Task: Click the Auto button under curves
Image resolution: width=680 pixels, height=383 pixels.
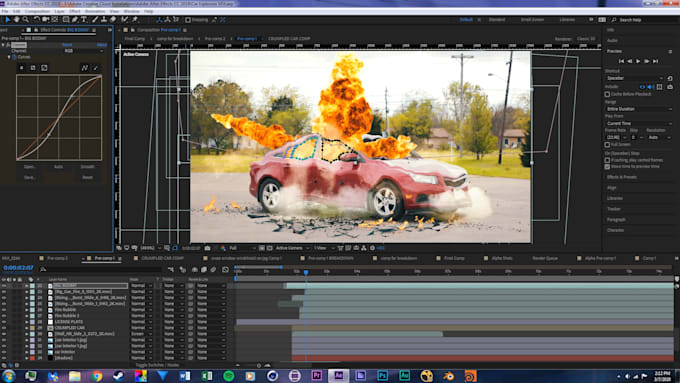Action: pos(59,167)
